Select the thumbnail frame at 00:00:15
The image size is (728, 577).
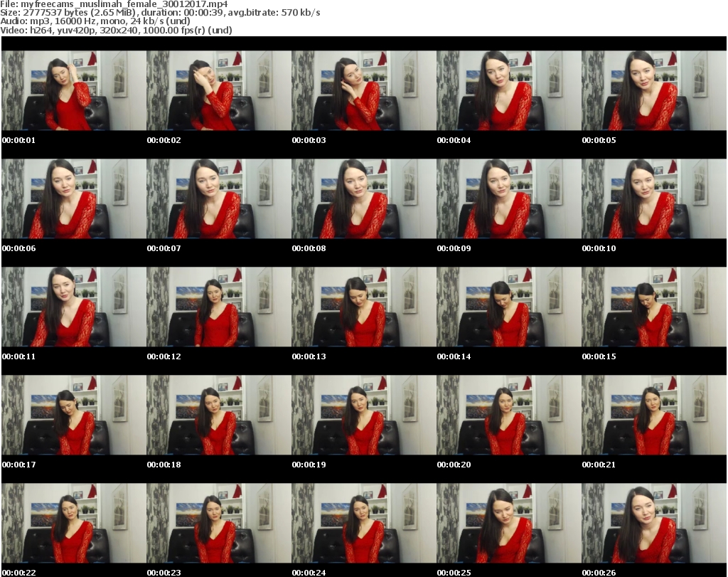tap(654, 307)
